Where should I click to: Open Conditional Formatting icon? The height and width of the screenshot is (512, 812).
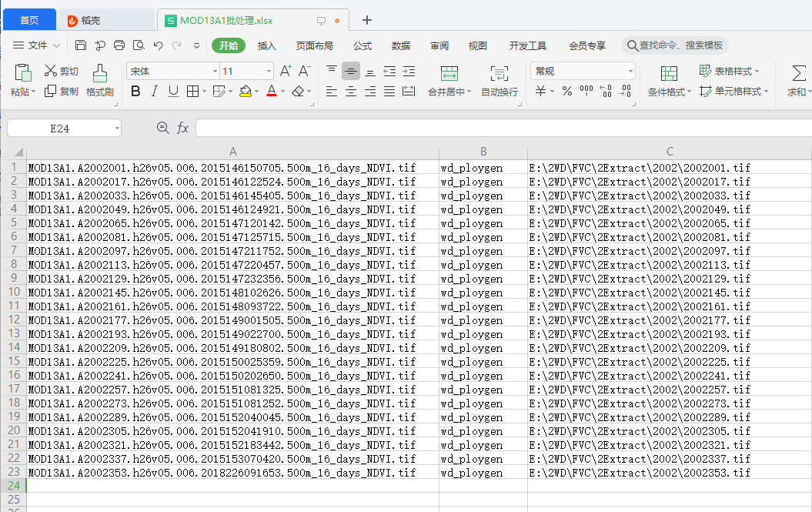pos(669,74)
